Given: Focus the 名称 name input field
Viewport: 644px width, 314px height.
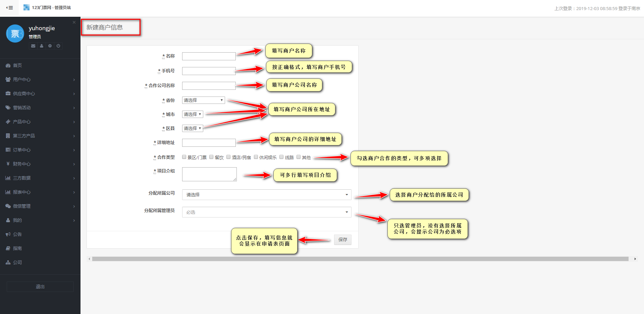Looking at the screenshot, I should (x=209, y=56).
